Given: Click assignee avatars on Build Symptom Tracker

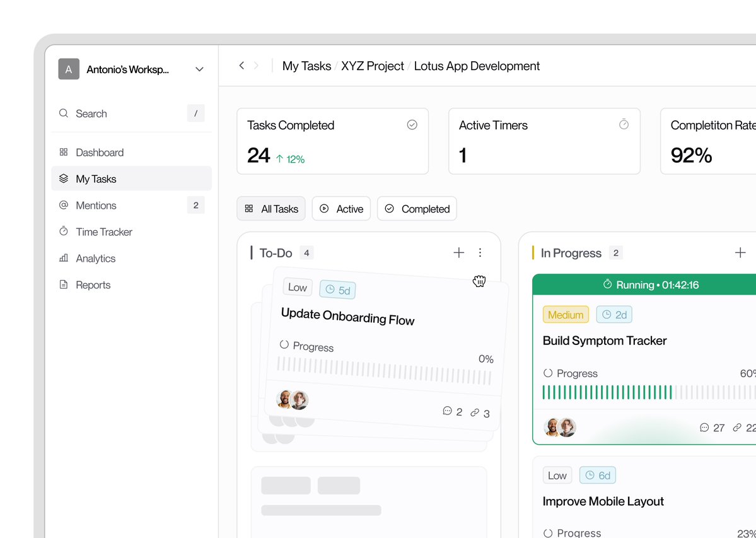Looking at the screenshot, I should click(560, 427).
